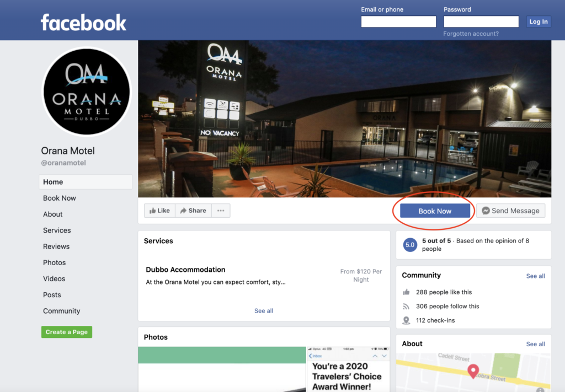Click the check-ins location icon
Image resolution: width=565 pixels, height=392 pixels.
[x=406, y=320]
